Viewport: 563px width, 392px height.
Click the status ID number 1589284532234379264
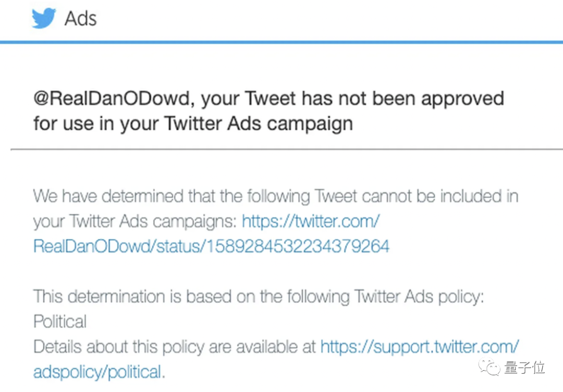tap(298, 246)
